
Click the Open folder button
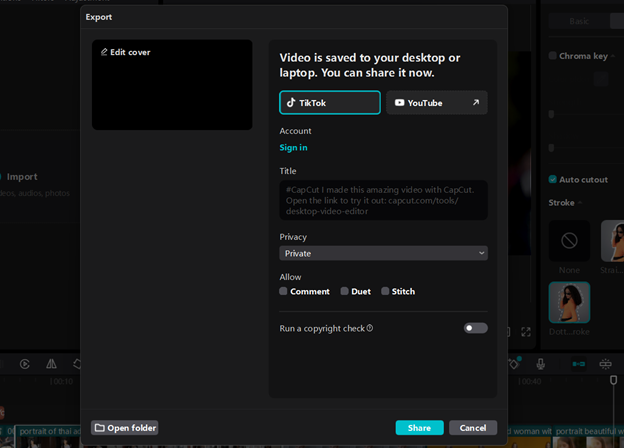click(x=125, y=428)
